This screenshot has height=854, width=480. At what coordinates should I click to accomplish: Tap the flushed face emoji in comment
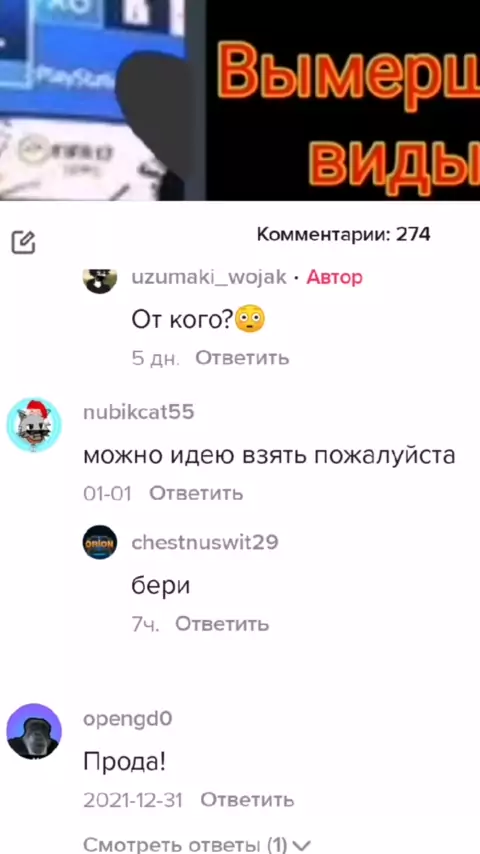(x=250, y=320)
